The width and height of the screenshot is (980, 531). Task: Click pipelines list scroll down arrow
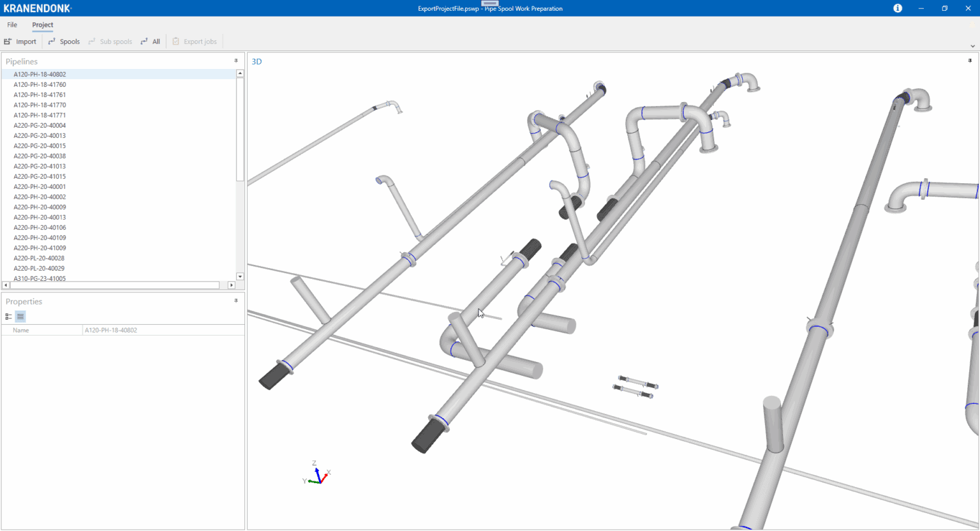[x=240, y=276]
